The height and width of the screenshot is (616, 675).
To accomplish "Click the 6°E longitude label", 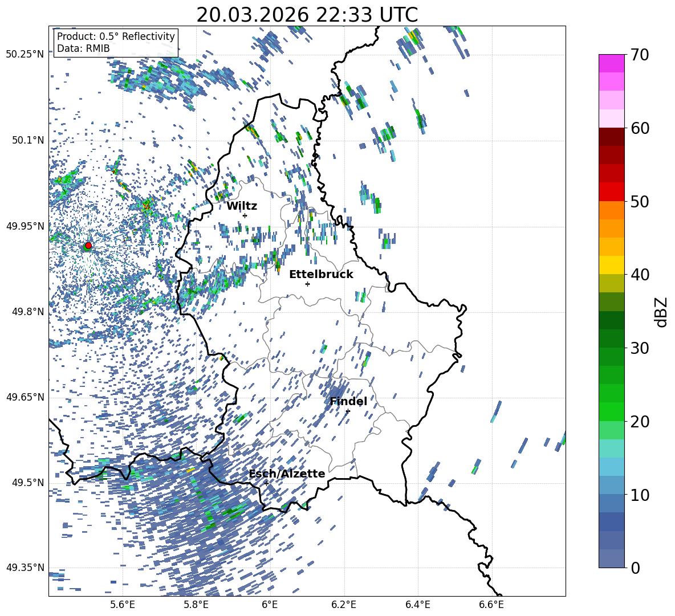I will point(270,605).
